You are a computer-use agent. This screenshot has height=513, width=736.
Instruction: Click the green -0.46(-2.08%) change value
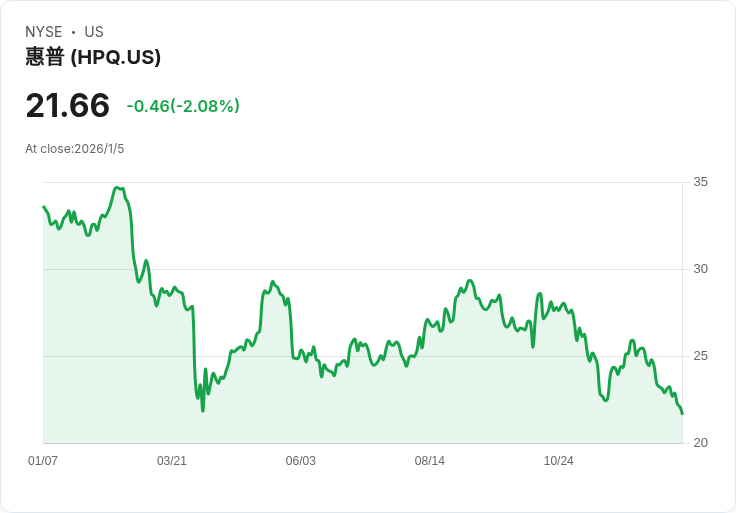point(183,106)
